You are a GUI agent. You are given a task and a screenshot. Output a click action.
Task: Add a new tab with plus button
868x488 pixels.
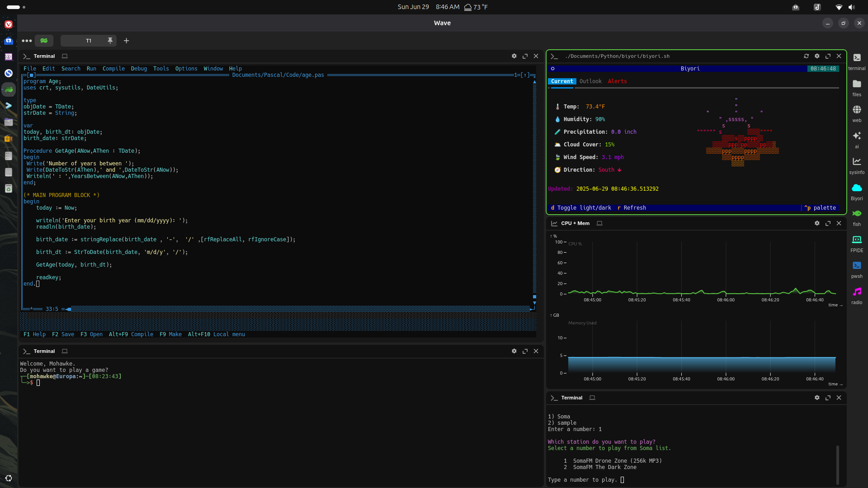tap(127, 41)
